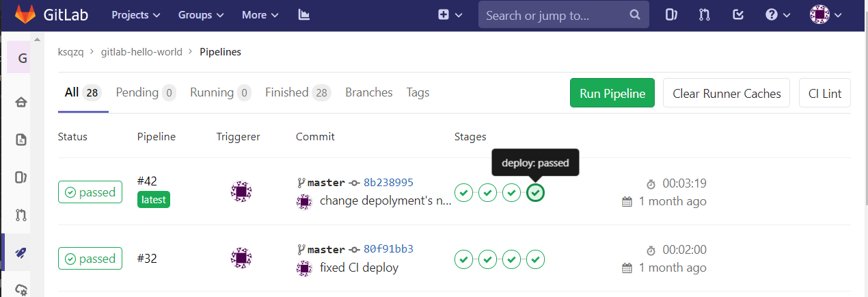Open commit 8b238995 link

pos(388,183)
